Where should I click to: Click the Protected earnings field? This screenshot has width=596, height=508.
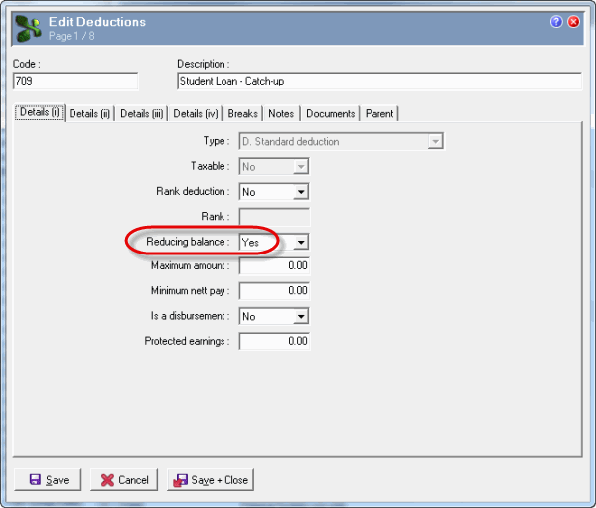coord(274,341)
